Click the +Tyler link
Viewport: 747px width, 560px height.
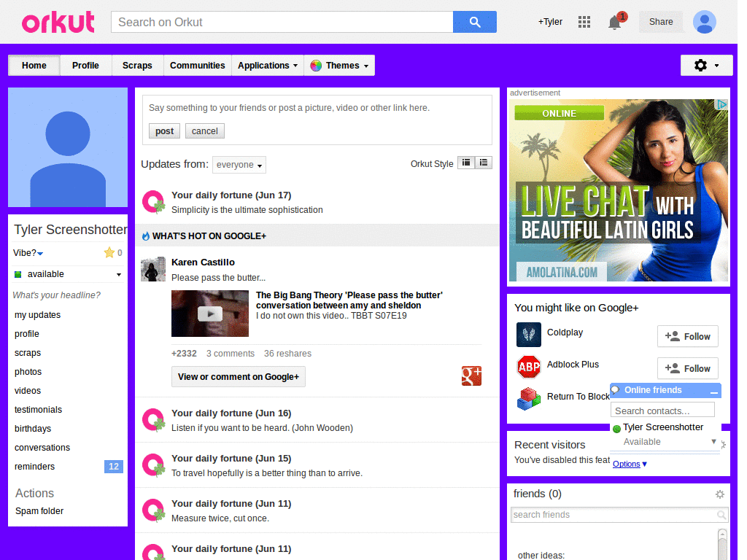point(550,22)
